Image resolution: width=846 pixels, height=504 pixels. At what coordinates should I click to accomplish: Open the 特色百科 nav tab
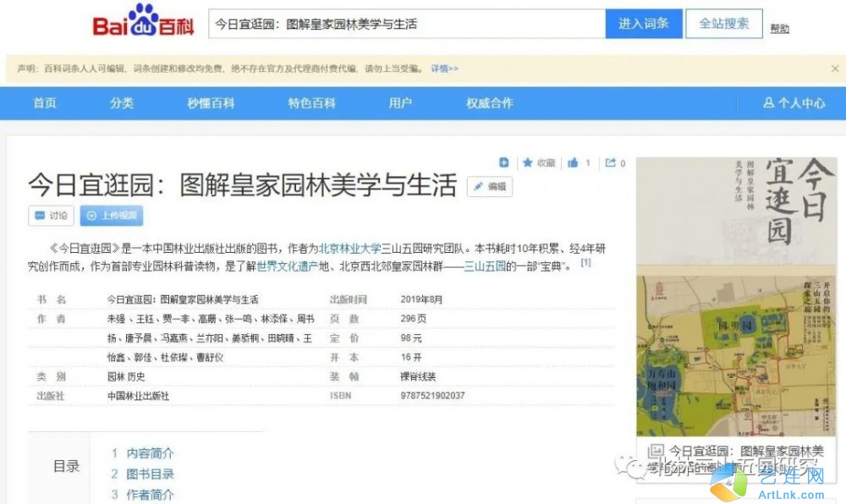click(312, 103)
